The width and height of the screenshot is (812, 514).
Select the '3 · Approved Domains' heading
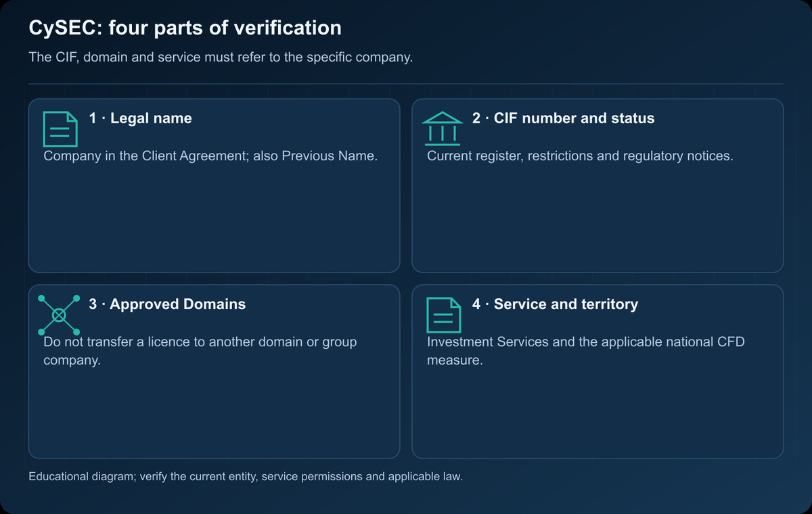pyautogui.click(x=167, y=304)
